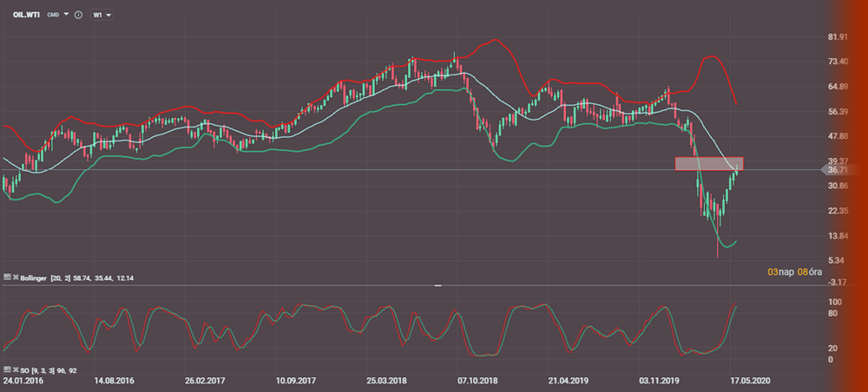This screenshot has width=868, height=392.
Task: Click the OIL.WTI symbol name
Action: pyautogui.click(x=24, y=16)
